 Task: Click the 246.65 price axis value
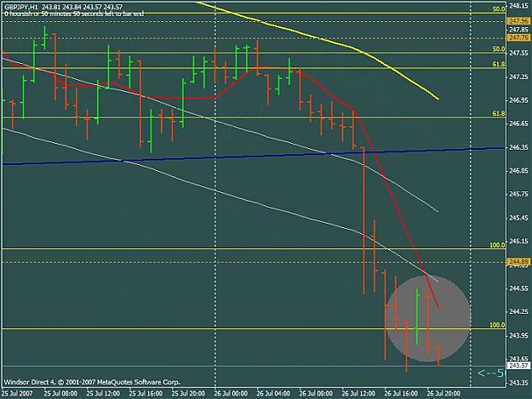pos(518,123)
